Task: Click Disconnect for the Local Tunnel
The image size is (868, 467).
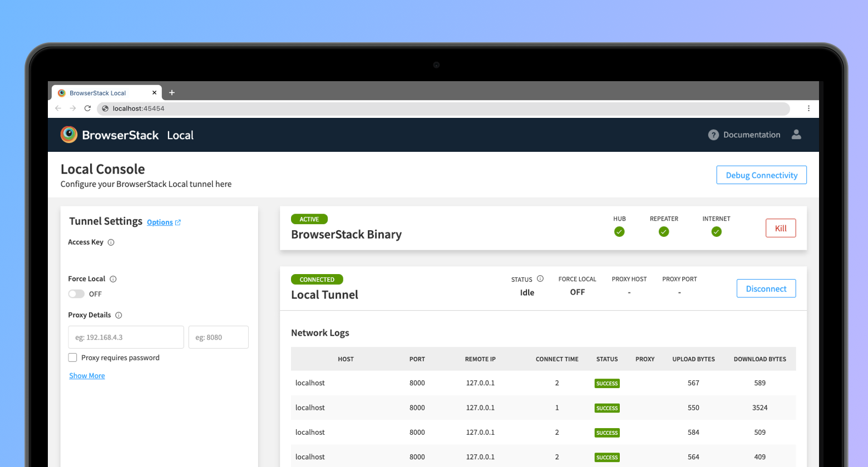Action: [766, 289]
